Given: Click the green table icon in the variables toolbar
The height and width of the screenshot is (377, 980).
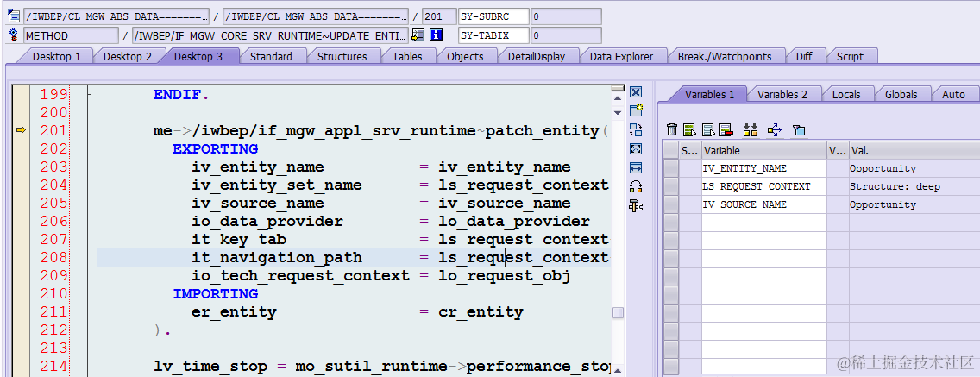Looking at the screenshot, I should pyautogui.click(x=690, y=130).
